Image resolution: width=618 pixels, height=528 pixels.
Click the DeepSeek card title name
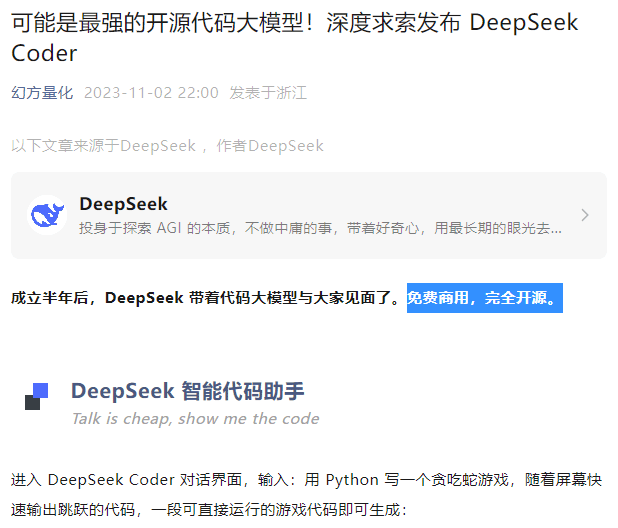[x=123, y=204]
